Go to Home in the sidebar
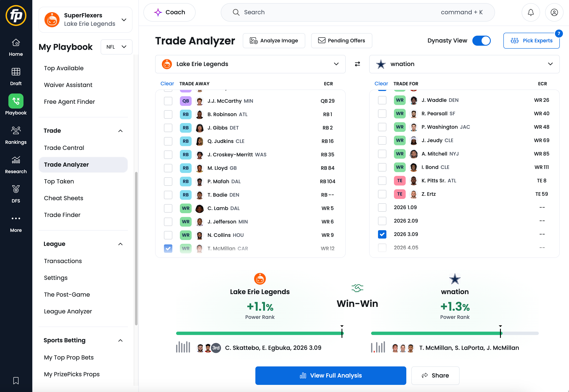Screen dimensions: 569x392 tap(16, 48)
